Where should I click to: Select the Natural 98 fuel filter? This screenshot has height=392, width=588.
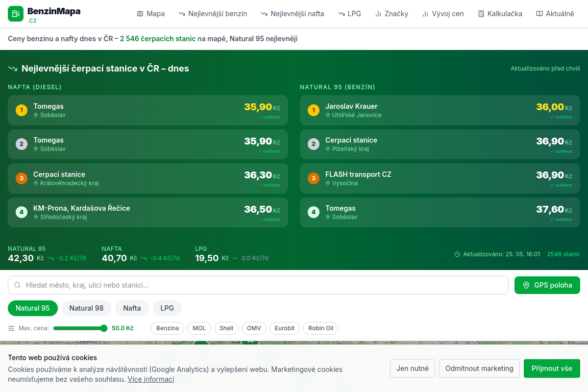87,308
